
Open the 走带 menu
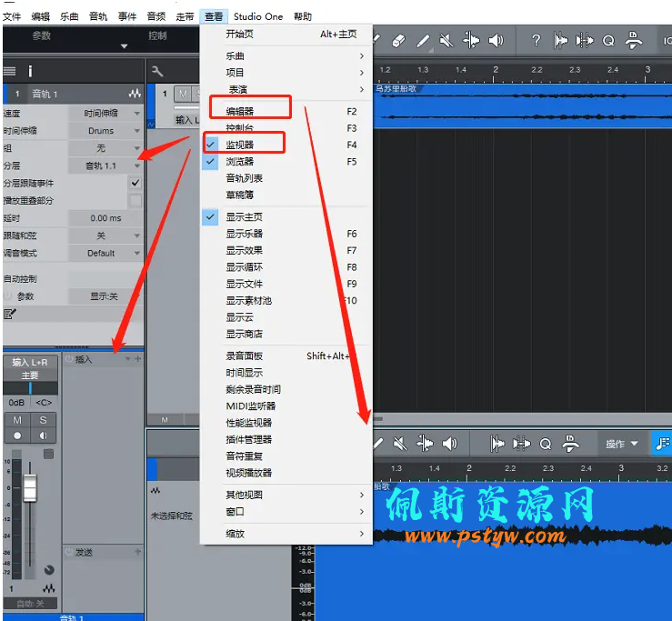(186, 16)
